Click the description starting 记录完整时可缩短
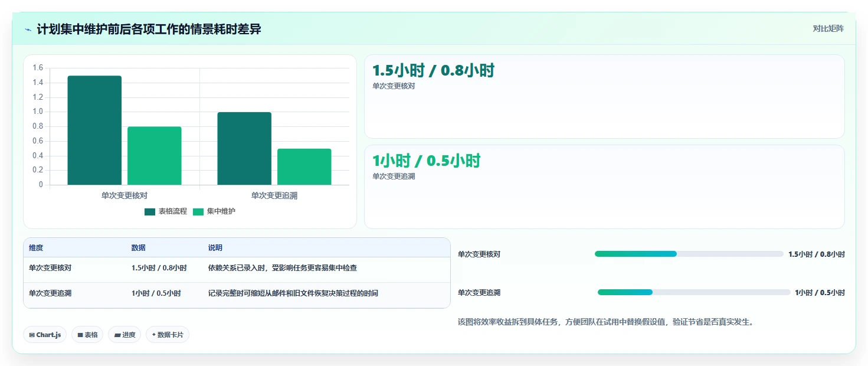Viewport: 868px width, 366px height. coord(293,293)
